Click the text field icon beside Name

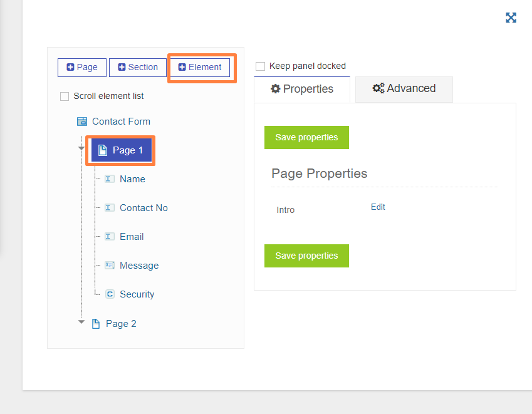point(109,179)
